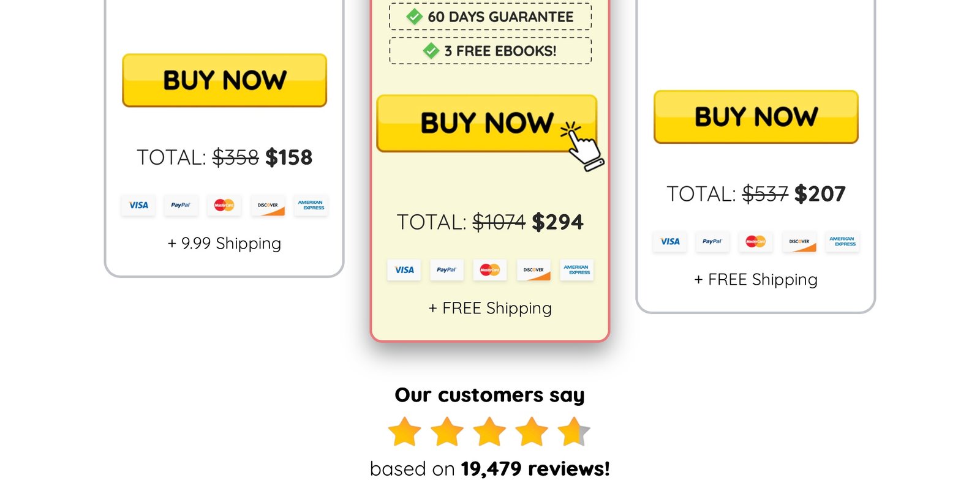Click the "19,479 reviews!" text
Image resolution: width=980 pixels, height=502 pixels.
coord(535,469)
